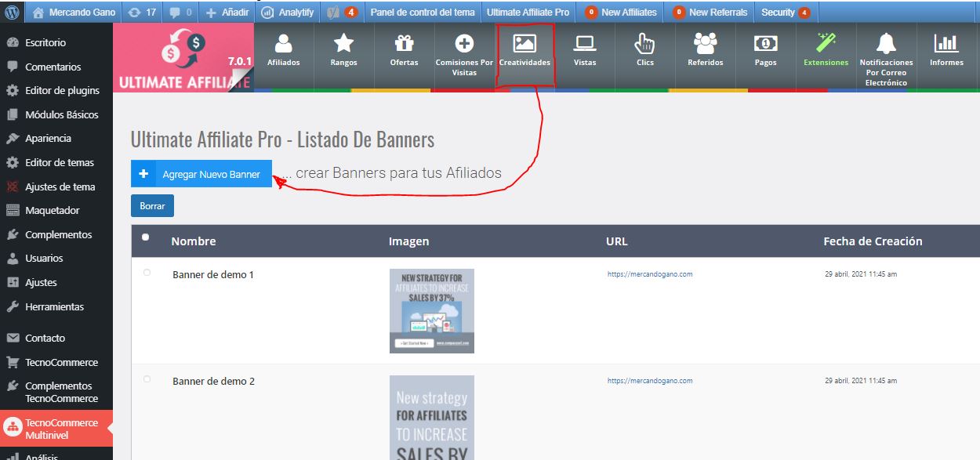Click the Borrar button
The image size is (980, 460).
click(152, 205)
